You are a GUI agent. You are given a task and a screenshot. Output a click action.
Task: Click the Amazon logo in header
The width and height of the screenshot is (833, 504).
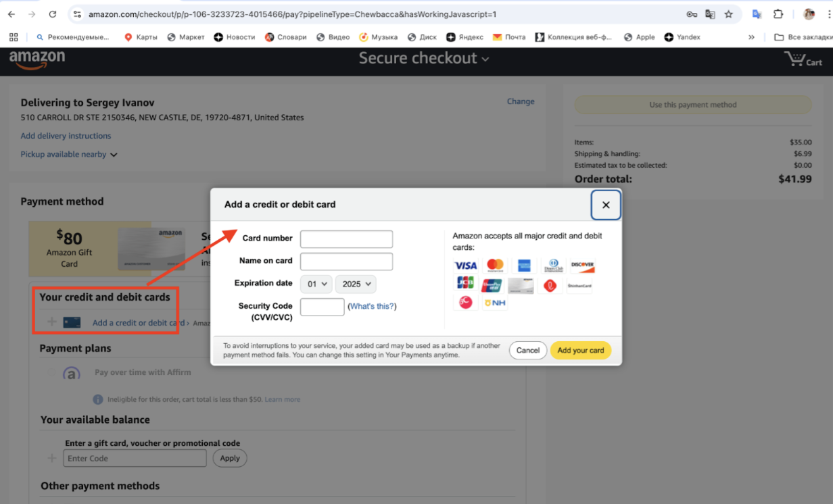tap(37, 60)
